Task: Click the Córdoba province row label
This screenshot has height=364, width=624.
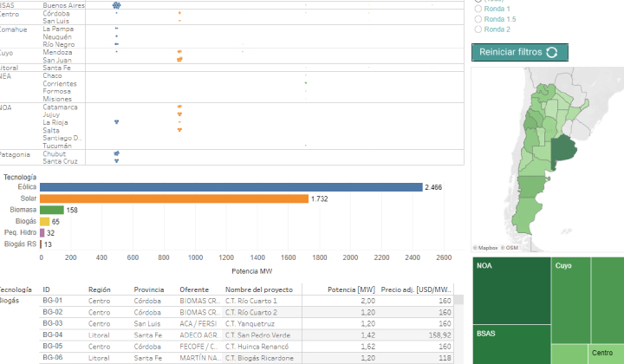Action: point(56,14)
